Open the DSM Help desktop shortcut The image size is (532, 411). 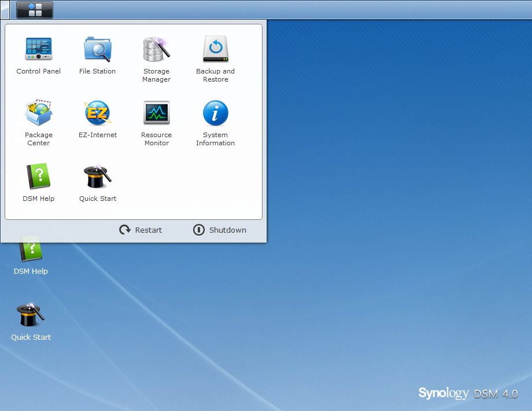pyautogui.click(x=31, y=256)
